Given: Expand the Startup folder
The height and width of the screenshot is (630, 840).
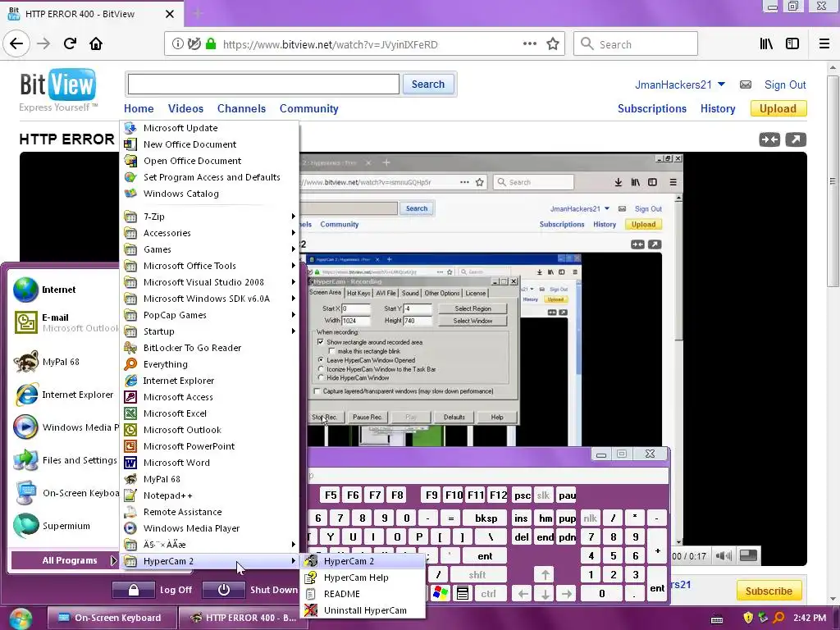Looking at the screenshot, I should click(209, 331).
